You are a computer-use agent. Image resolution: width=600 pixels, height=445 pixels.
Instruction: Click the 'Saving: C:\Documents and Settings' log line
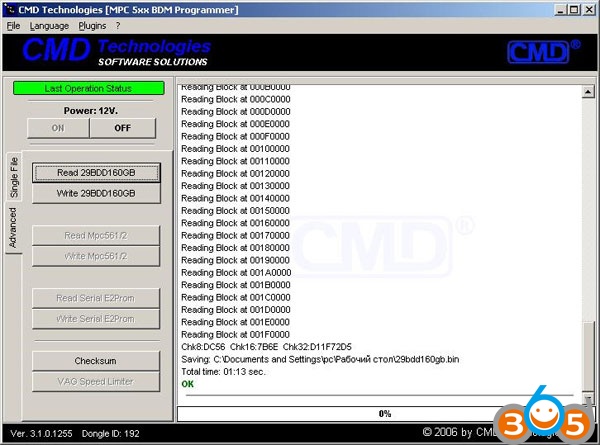tap(320, 360)
